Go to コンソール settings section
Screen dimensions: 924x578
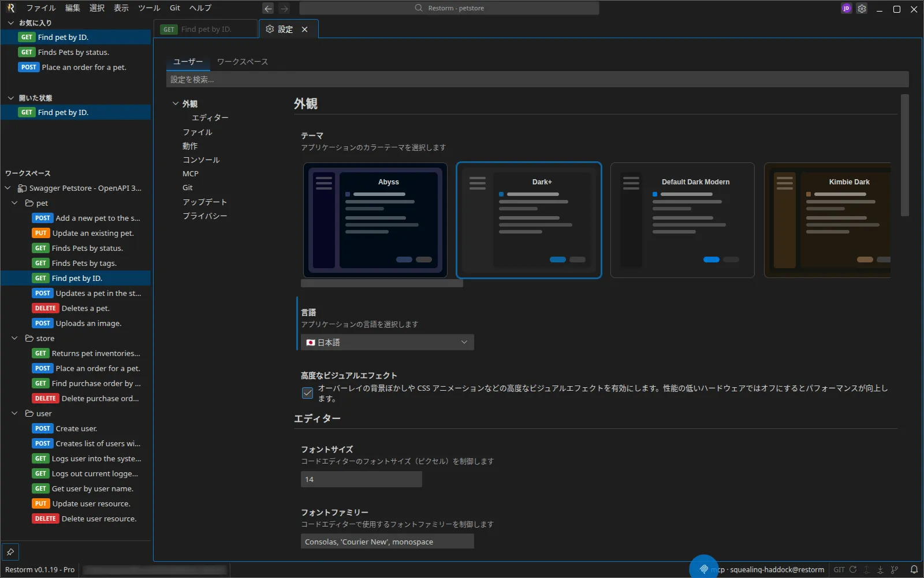[x=201, y=160]
